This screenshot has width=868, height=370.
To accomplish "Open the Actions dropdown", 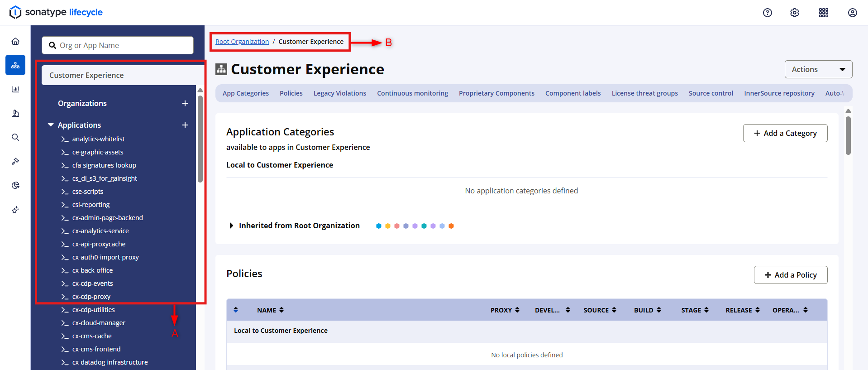I will (818, 69).
